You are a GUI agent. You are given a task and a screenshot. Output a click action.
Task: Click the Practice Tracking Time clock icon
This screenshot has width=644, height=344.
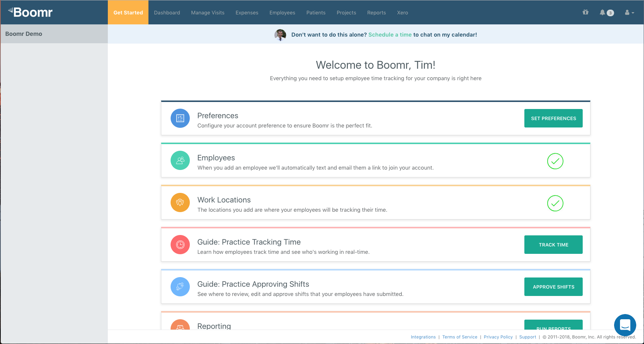[180, 245]
